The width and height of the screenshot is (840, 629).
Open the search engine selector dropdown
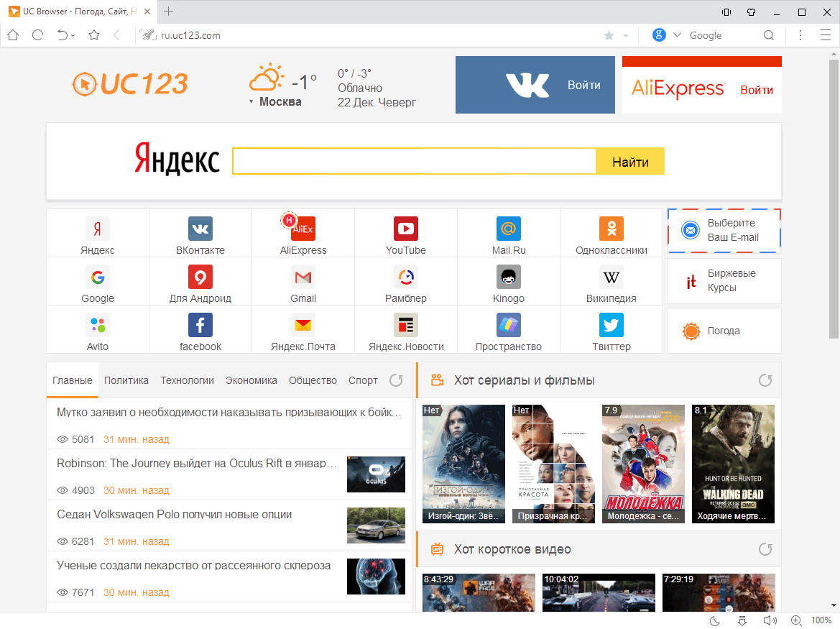677,35
